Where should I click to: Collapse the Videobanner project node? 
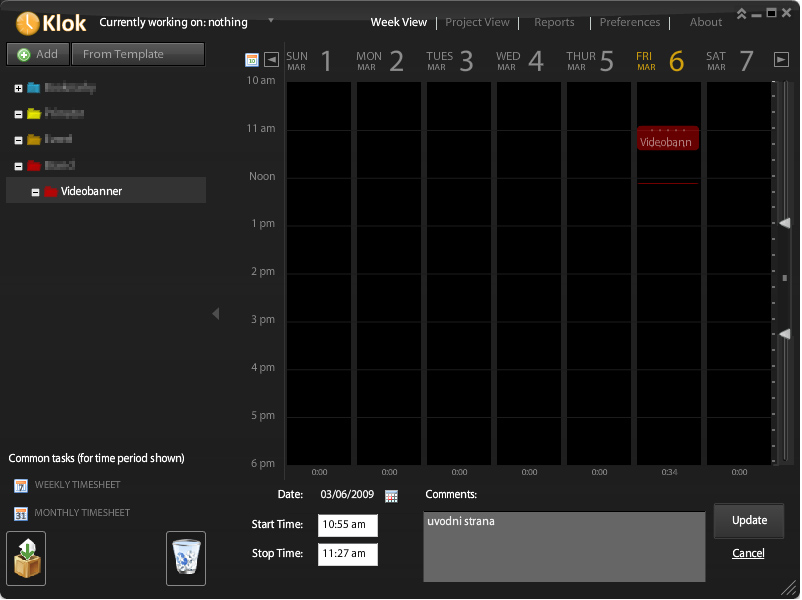35,192
